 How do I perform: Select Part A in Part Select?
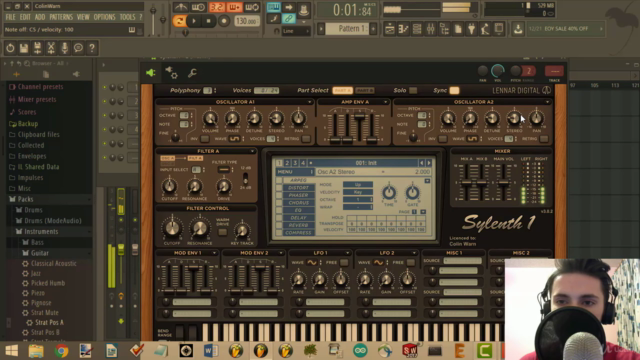(342, 90)
